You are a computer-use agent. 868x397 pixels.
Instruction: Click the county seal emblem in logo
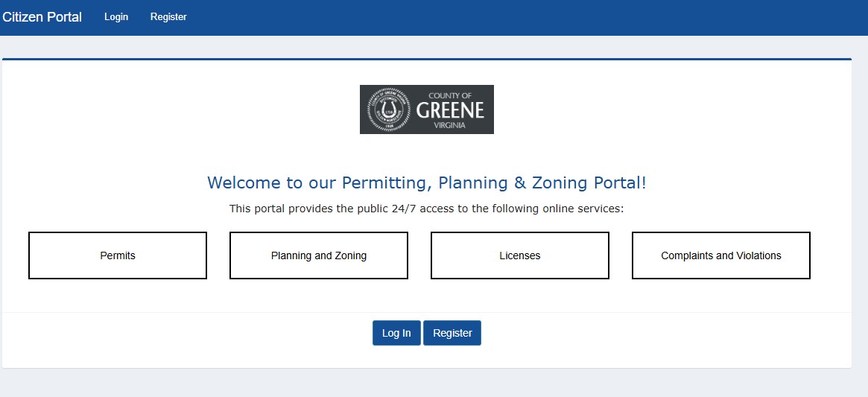click(x=389, y=109)
